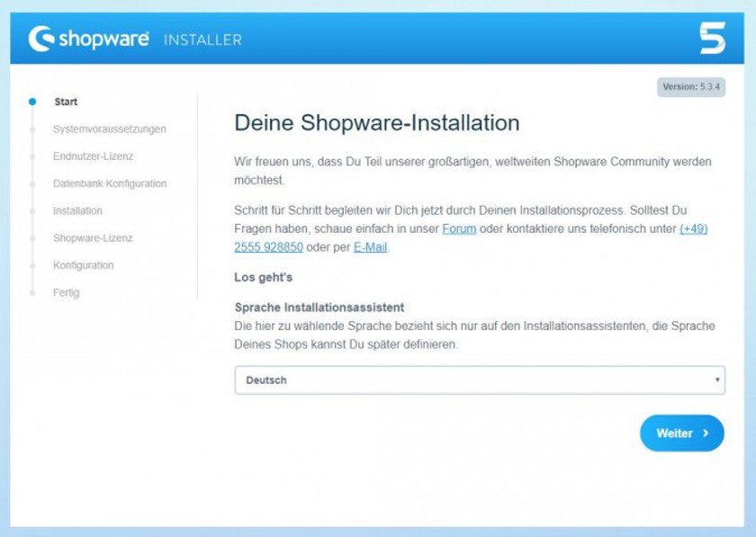This screenshot has height=537, width=756.
Task: Click the heading Deine Shopware-Installation
Action: pos(377,122)
